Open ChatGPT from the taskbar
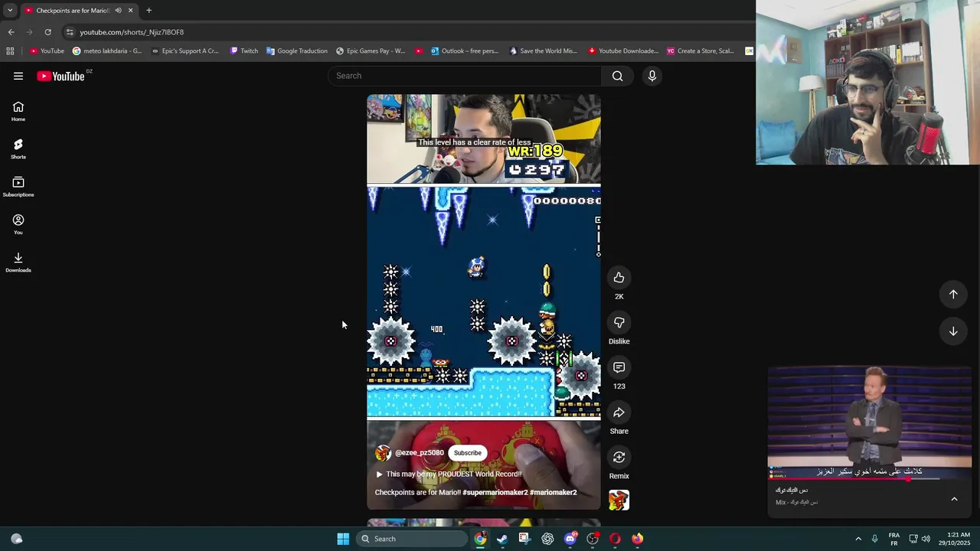980x551 pixels. (x=547, y=539)
